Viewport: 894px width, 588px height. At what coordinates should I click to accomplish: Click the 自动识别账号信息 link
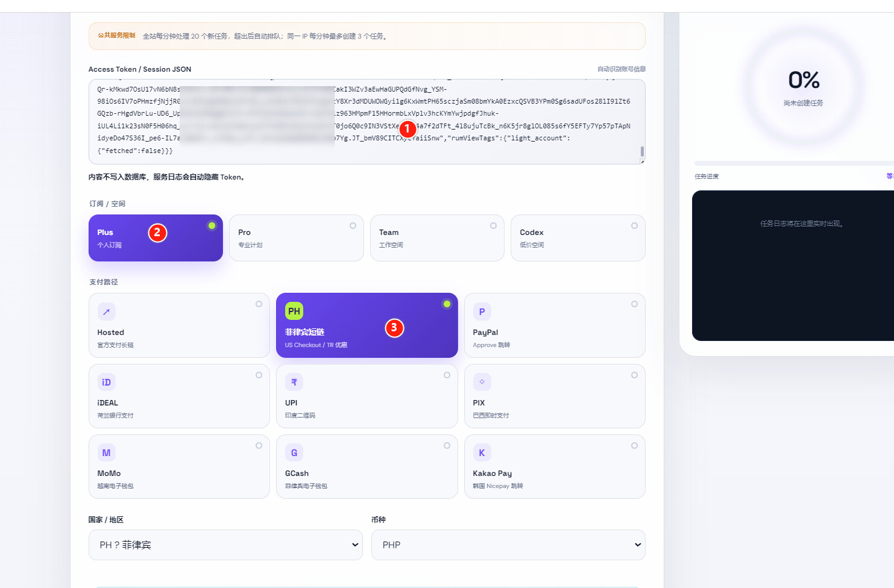click(x=622, y=69)
